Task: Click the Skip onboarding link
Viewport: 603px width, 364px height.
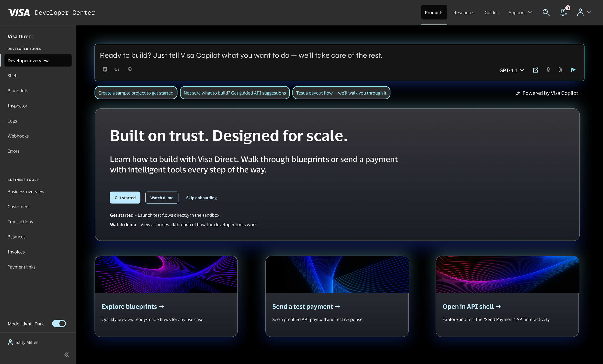Action: (x=201, y=198)
